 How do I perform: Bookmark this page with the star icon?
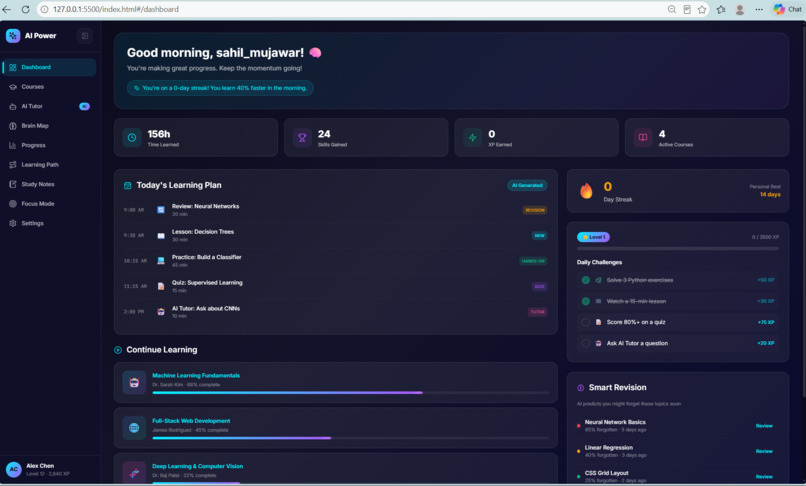(x=702, y=9)
